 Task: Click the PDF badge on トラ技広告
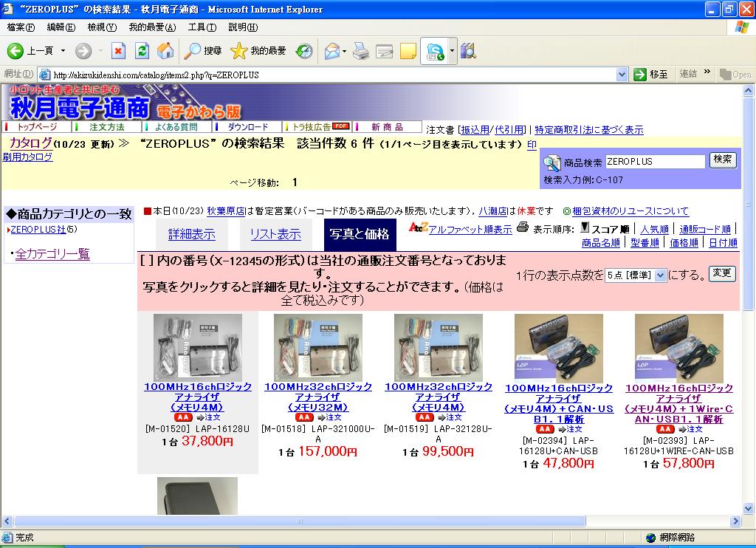click(341, 126)
